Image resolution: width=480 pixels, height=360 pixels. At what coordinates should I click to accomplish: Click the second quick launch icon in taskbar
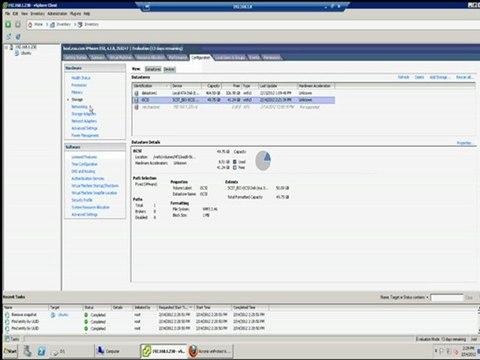click(x=42, y=351)
